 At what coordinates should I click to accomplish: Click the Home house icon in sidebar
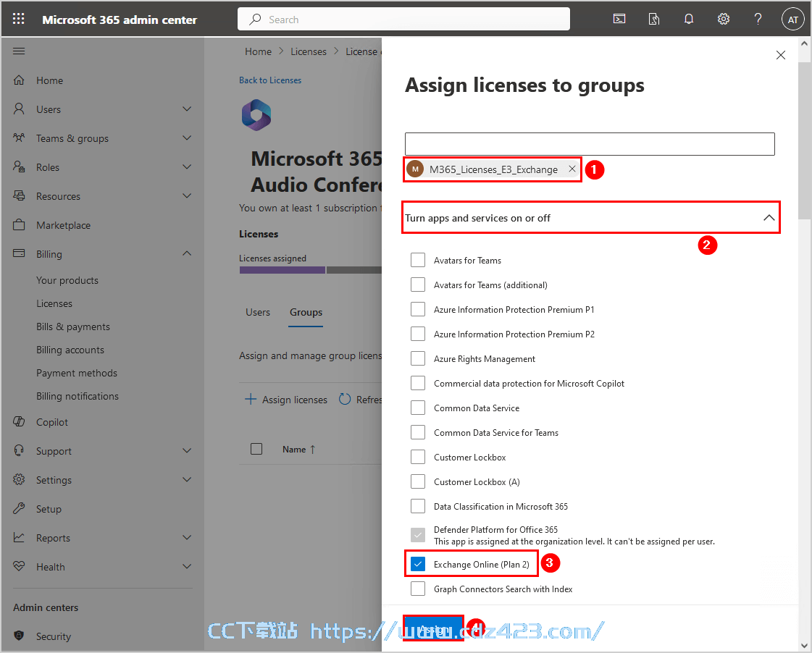pyautogui.click(x=19, y=80)
